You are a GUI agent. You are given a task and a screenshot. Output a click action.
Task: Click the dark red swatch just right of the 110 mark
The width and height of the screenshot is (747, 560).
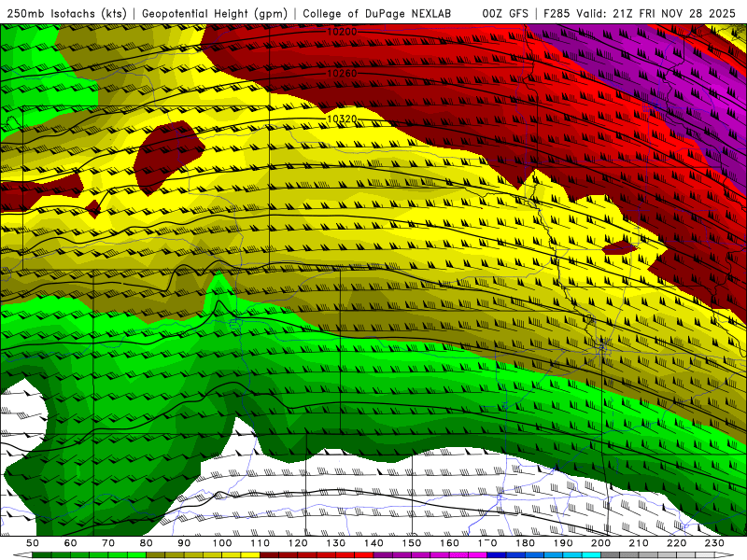[270, 555]
